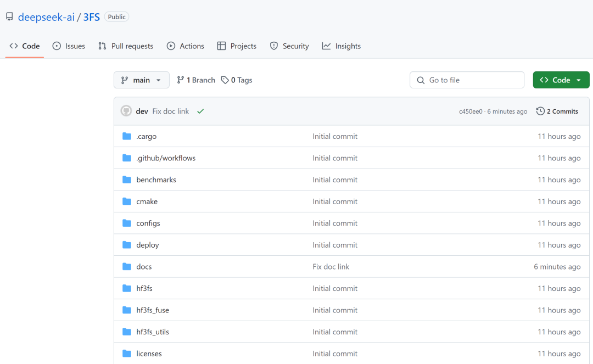
Task: Open Initial commit link in deploy row
Action: (x=335, y=245)
